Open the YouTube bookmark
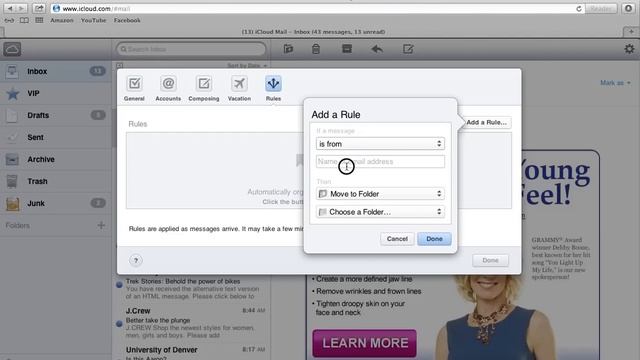 click(x=93, y=20)
